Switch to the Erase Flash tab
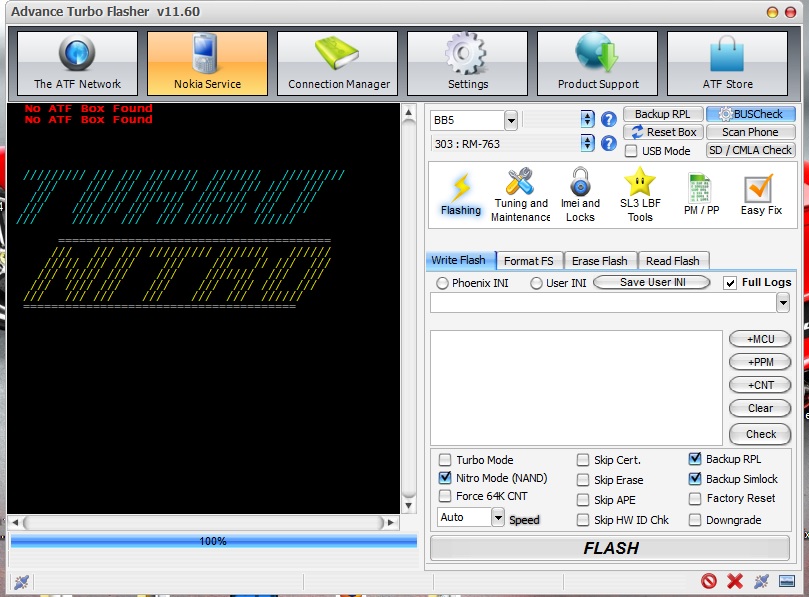The height and width of the screenshot is (597, 809). [600, 261]
